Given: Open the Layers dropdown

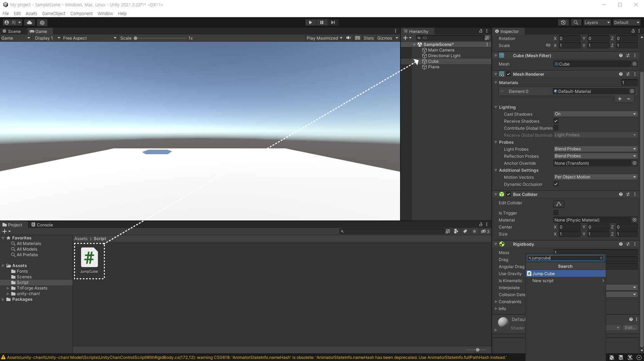Looking at the screenshot, I should 597,22.
